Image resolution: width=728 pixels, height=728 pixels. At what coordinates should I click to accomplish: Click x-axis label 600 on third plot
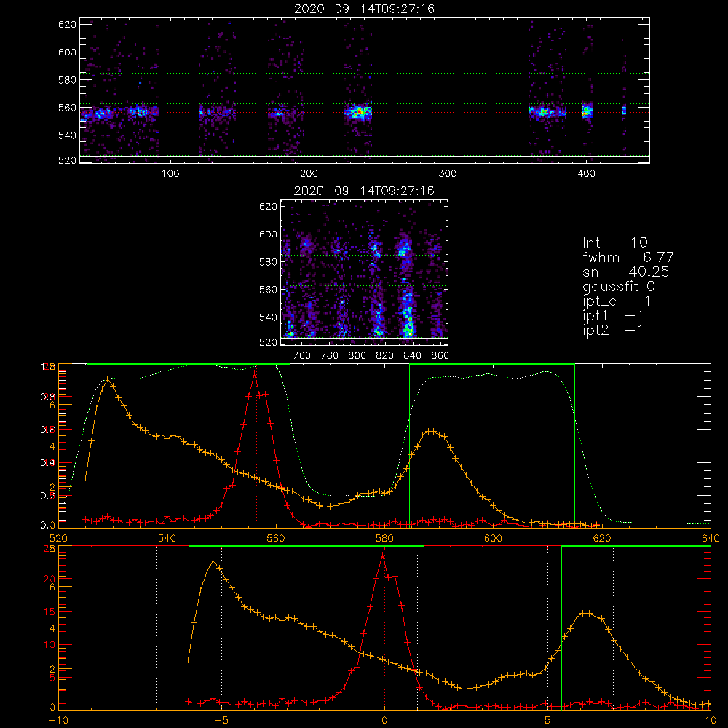tap(493, 538)
